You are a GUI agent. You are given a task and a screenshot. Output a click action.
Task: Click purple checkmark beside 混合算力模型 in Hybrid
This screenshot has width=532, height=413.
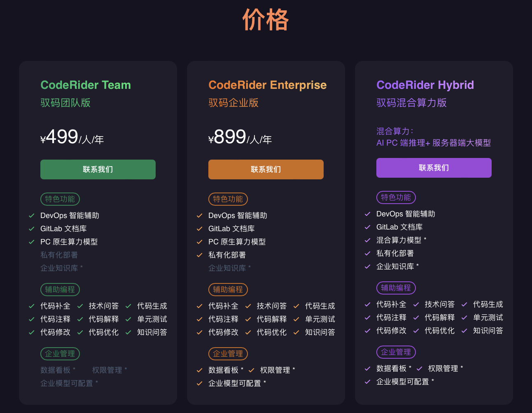pyautogui.click(x=367, y=240)
